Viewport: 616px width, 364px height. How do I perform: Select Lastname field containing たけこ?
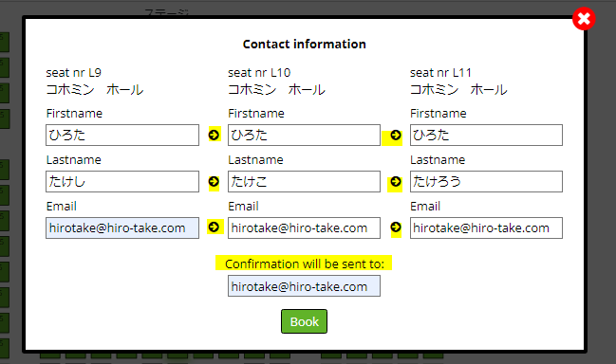point(304,181)
